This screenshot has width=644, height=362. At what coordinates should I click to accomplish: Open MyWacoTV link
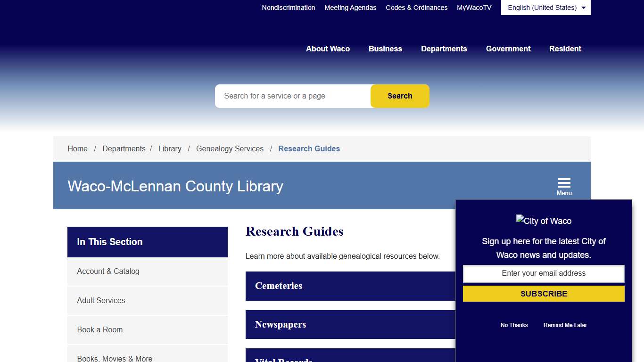click(x=473, y=8)
